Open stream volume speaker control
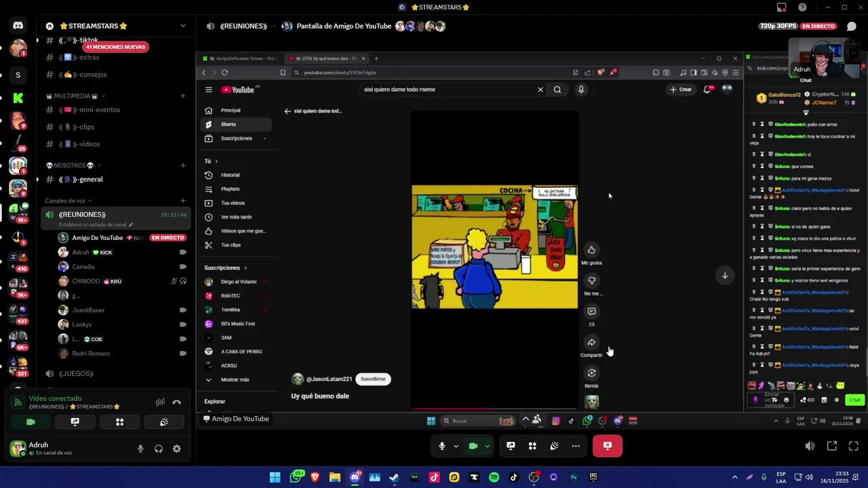The height and width of the screenshot is (488, 868). point(810,446)
